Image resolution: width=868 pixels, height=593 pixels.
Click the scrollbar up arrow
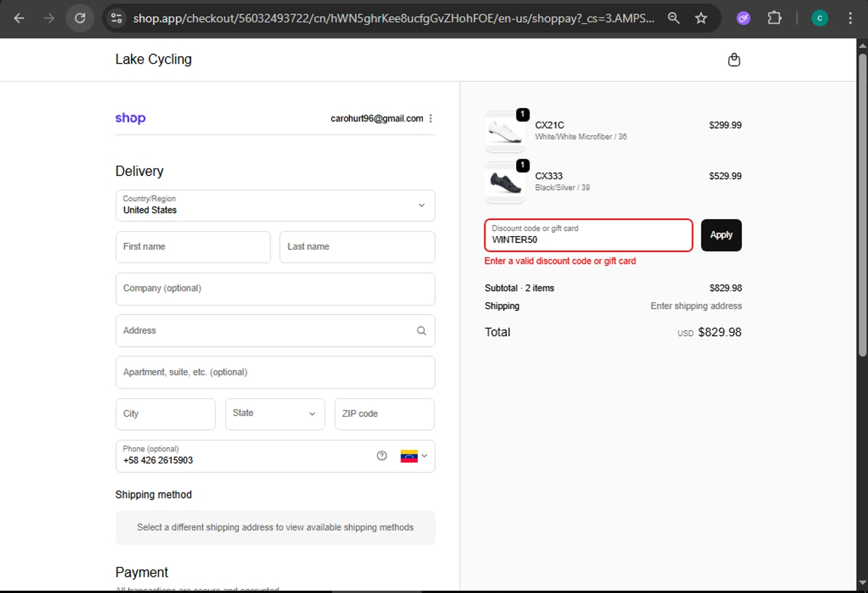coord(862,45)
